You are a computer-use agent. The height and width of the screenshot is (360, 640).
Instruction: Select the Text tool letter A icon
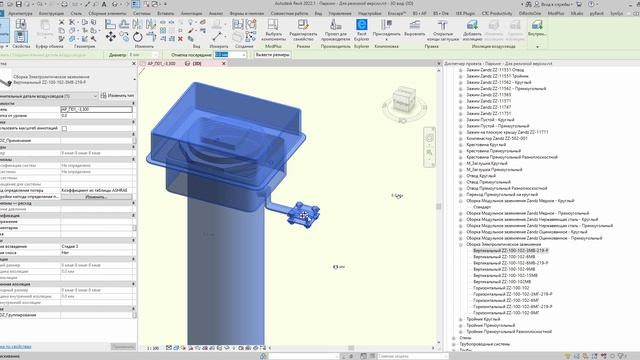click(x=104, y=4)
